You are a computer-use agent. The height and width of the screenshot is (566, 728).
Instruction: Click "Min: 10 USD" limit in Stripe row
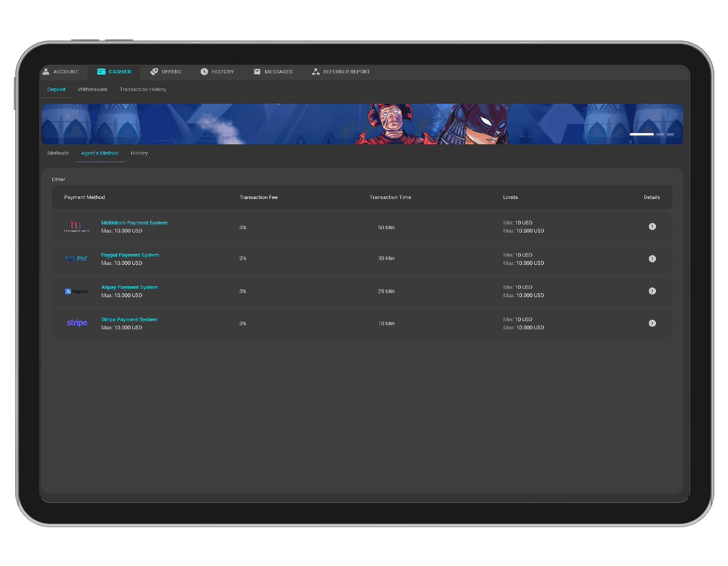pos(518,319)
